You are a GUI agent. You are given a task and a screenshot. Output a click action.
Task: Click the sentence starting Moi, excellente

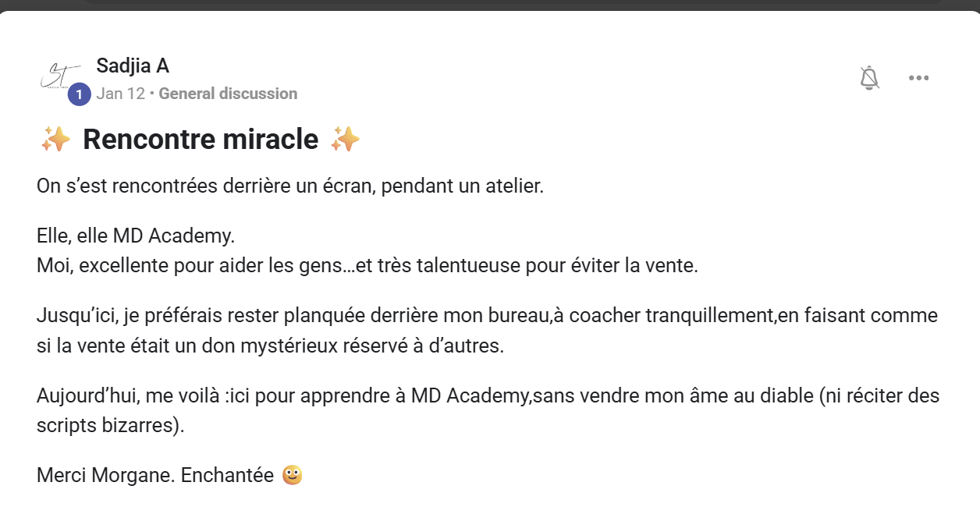367,265
